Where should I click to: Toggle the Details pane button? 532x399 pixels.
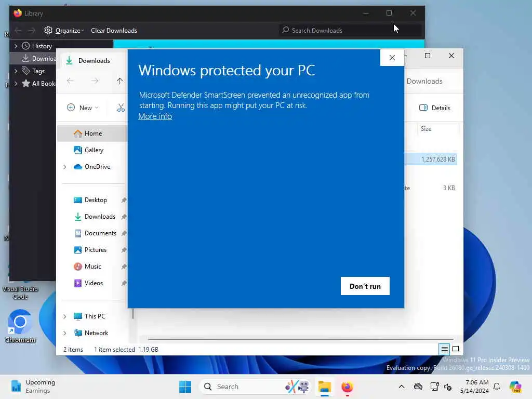click(x=435, y=108)
